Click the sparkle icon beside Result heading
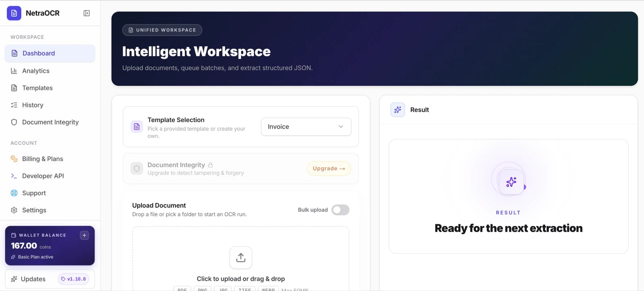The width and height of the screenshot is (644, 291). [398, 110]
